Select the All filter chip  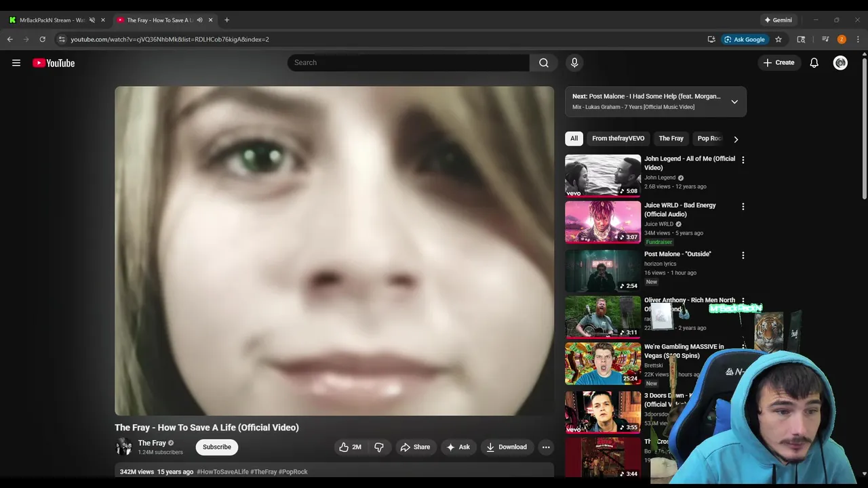click(574, 138)
